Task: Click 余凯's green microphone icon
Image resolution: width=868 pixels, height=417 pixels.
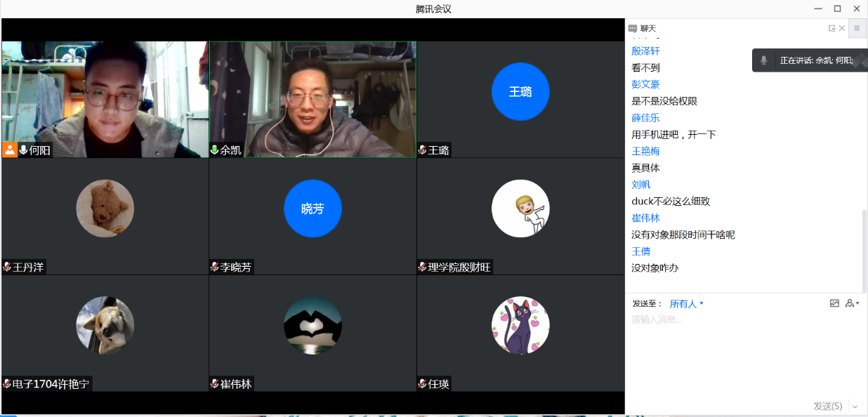Action: (x=215, y=150)
